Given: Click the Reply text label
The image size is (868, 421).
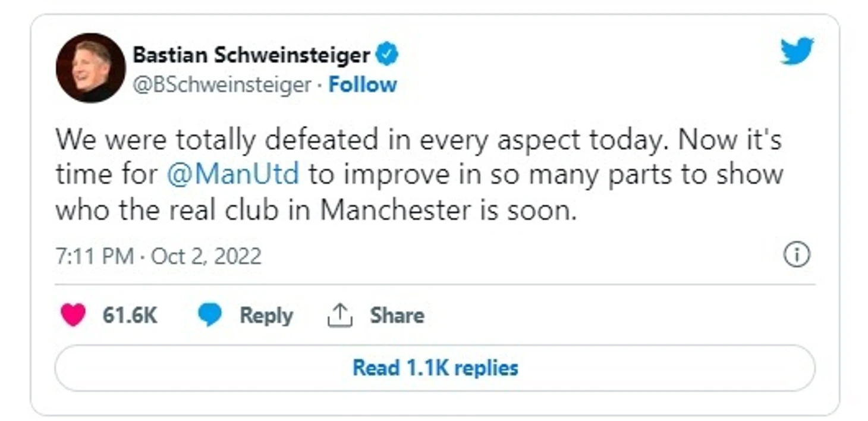Looking at the screenshot, I should click(266, 315).
